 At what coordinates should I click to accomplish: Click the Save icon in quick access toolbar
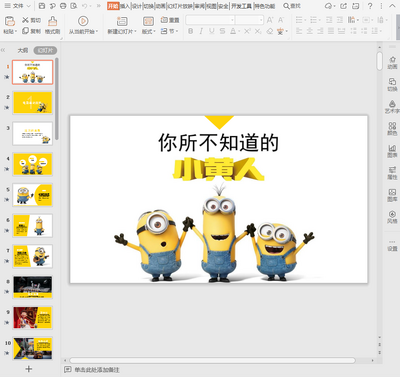pos(42,6)
